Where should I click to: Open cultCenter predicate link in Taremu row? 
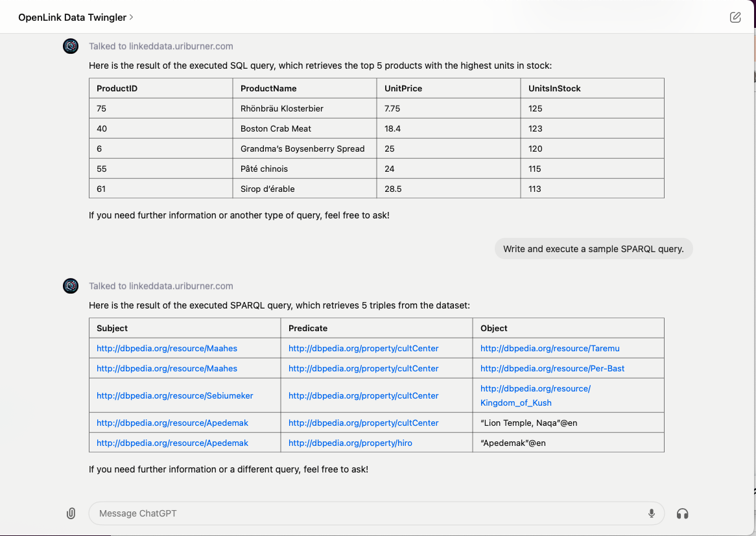(x=364, y=348)
